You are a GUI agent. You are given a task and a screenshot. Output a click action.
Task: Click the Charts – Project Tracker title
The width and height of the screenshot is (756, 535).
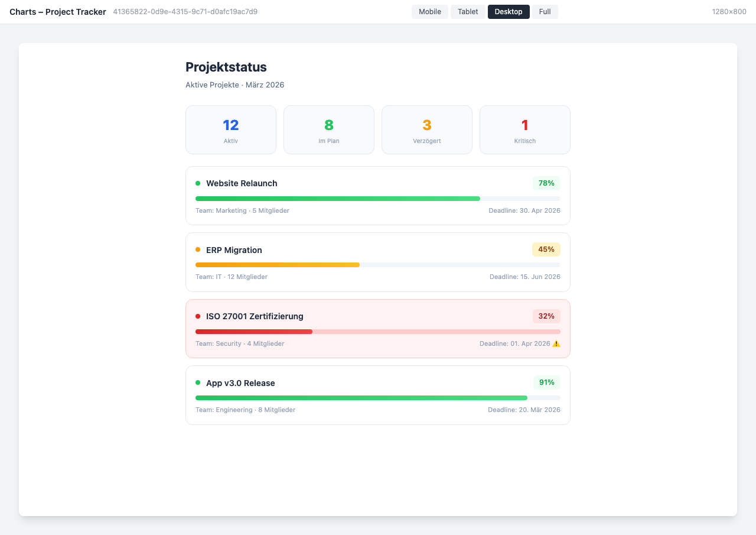pos(57,11)
